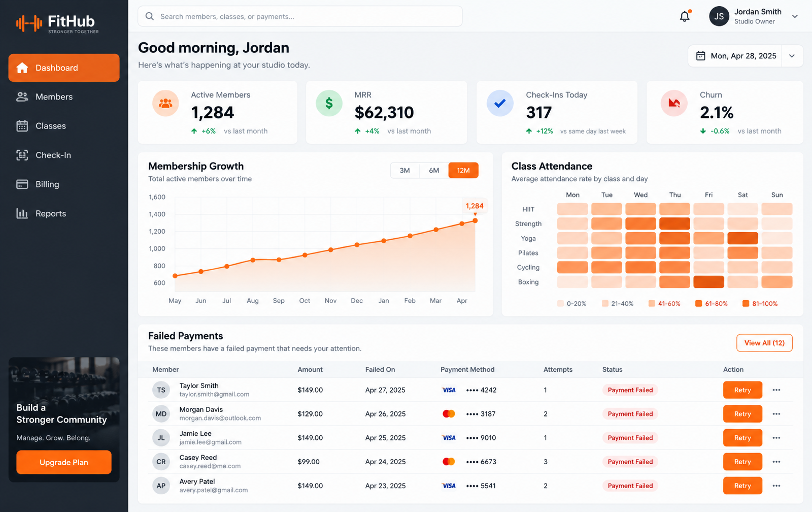Open Classes in the sidebar

(x=64, y=126)
